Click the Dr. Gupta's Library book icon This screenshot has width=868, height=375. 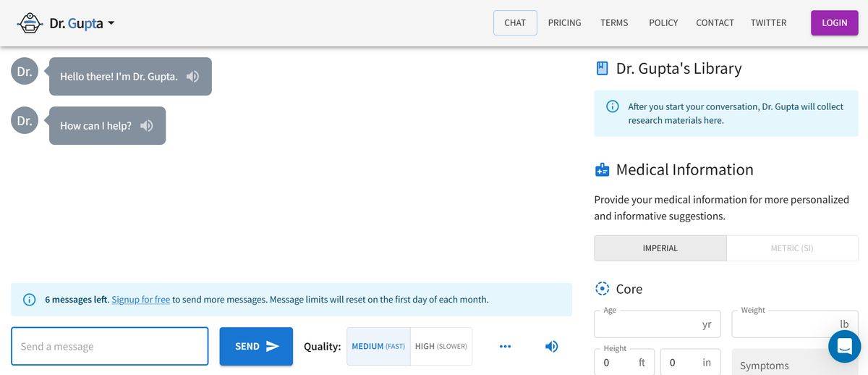602,69
